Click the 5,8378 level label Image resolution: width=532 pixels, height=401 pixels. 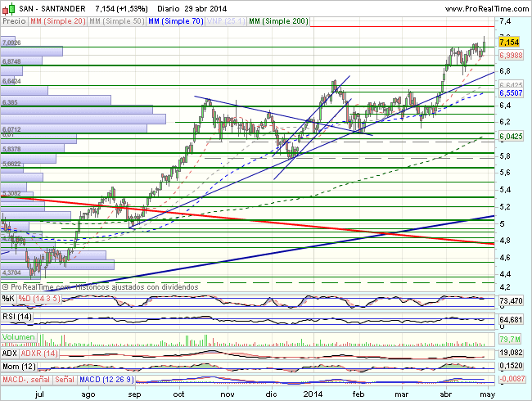(x=11, y=149)
